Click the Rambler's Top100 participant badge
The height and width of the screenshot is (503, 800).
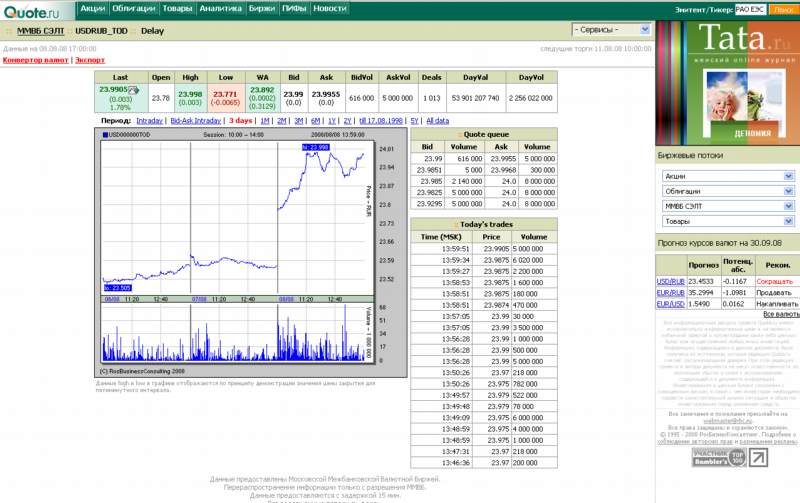[718, 457]
